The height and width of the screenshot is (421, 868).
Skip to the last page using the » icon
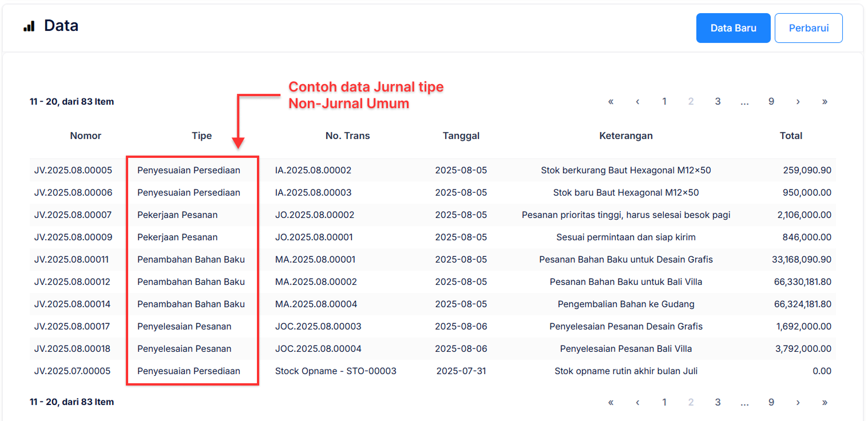[825, 101]
